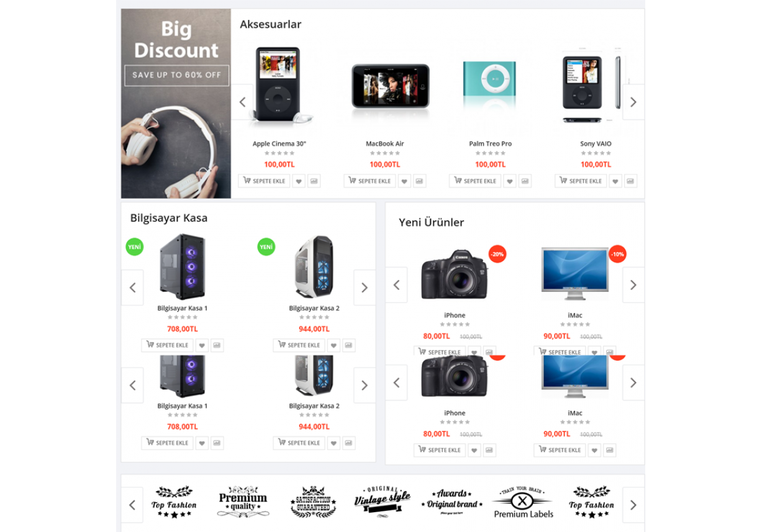762x532 pixels.
Task: Add Apple Cinema 30" to wishlist
Action: pyautogui.click(x=299, y=181)
